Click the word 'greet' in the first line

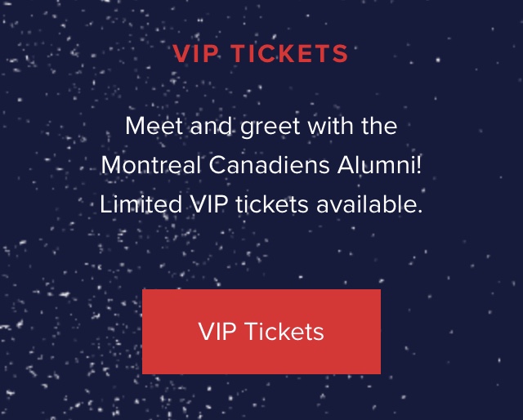(x=270, y=127)
